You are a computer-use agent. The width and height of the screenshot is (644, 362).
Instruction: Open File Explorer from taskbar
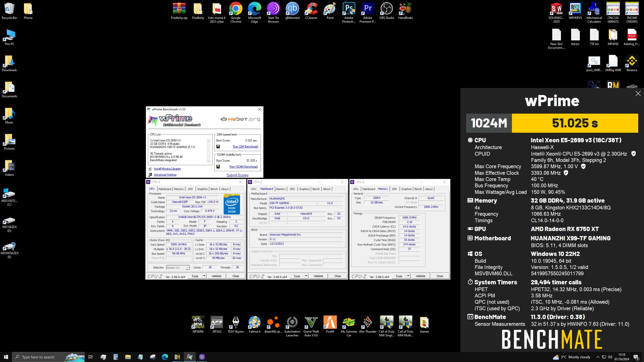point(128,357)
